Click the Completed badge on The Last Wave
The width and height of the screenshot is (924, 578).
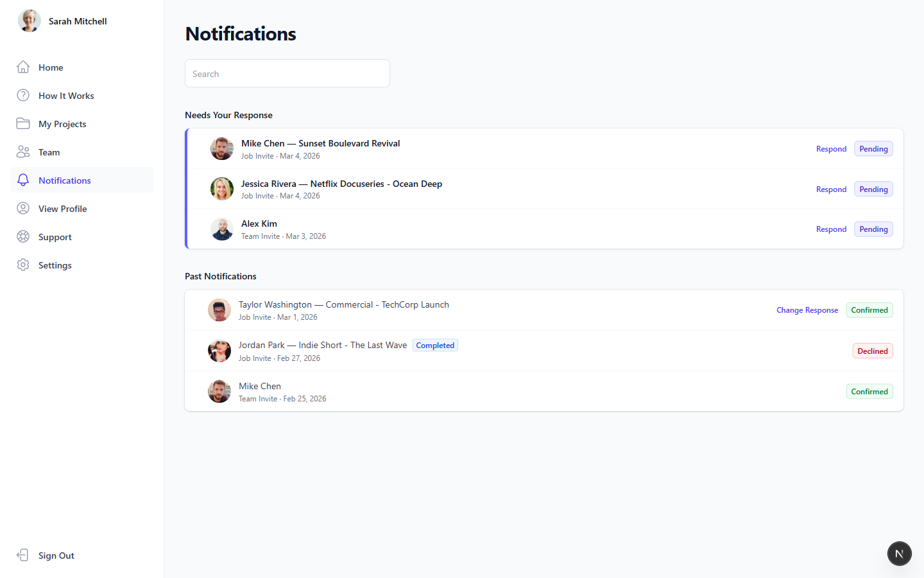[435, 345]
